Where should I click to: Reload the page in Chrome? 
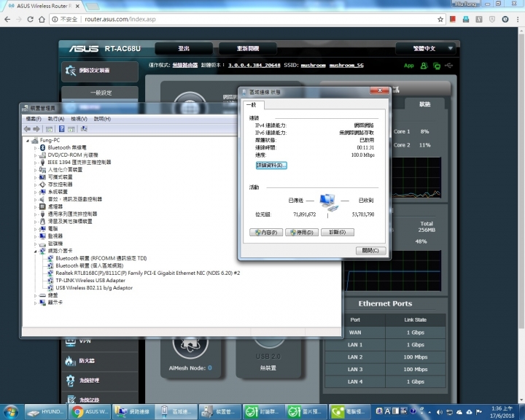[30, 20]
